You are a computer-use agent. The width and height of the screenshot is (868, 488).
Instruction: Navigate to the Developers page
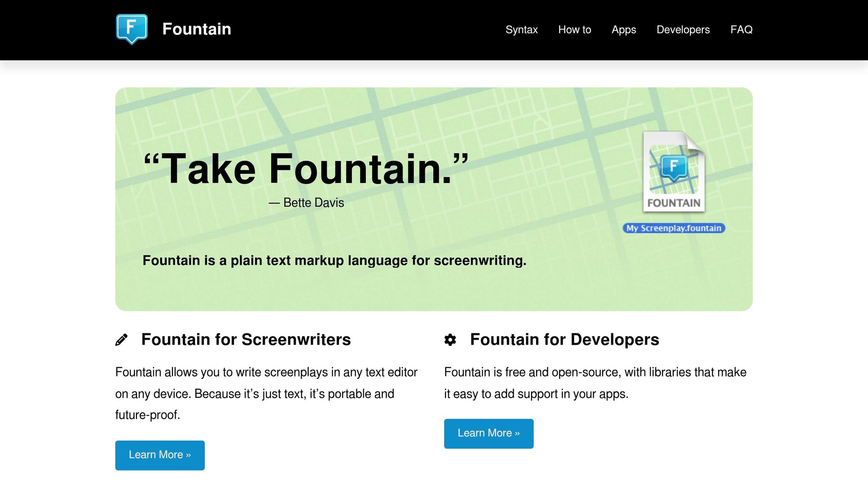(683, 30)
